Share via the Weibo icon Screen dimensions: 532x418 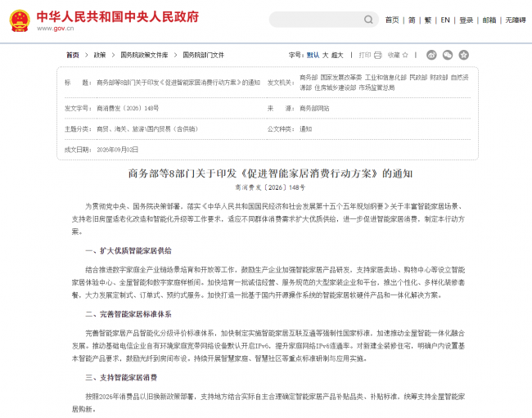(x=431, y=55)
